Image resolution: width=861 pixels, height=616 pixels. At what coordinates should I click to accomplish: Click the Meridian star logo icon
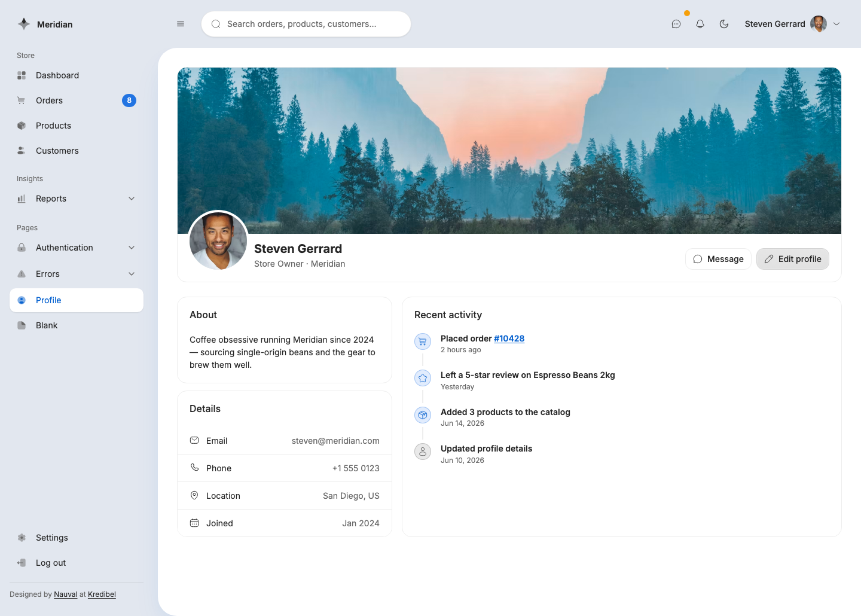click(x=24, y=24)
